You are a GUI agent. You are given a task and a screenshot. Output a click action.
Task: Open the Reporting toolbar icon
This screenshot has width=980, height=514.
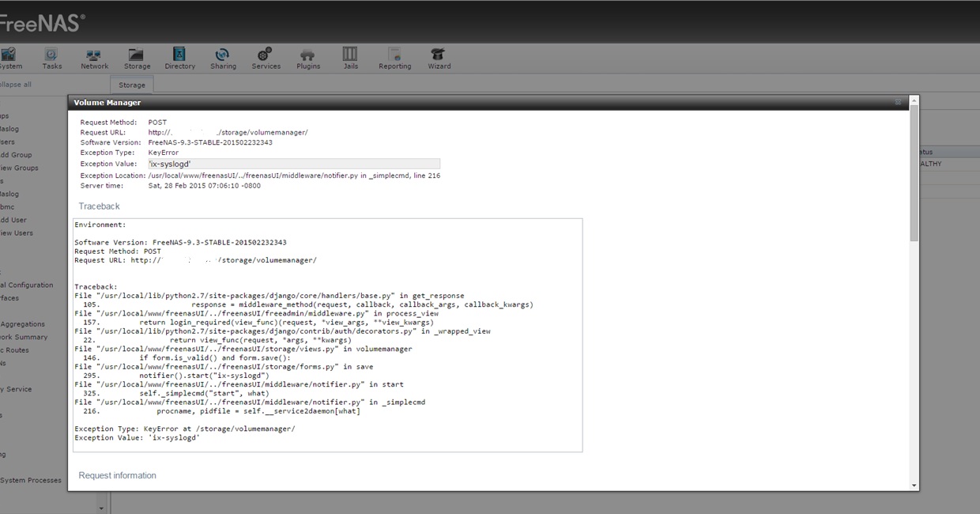point(394,59)
